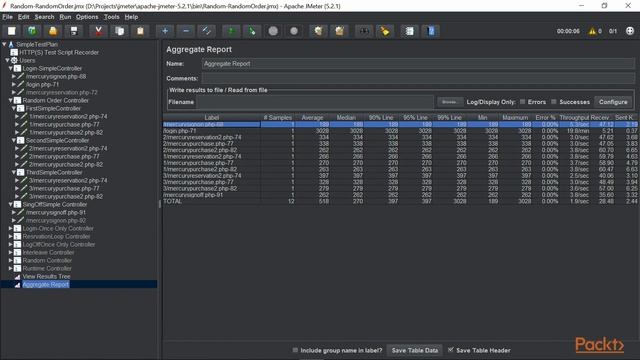Open the Help menu

tap(131, 17)
